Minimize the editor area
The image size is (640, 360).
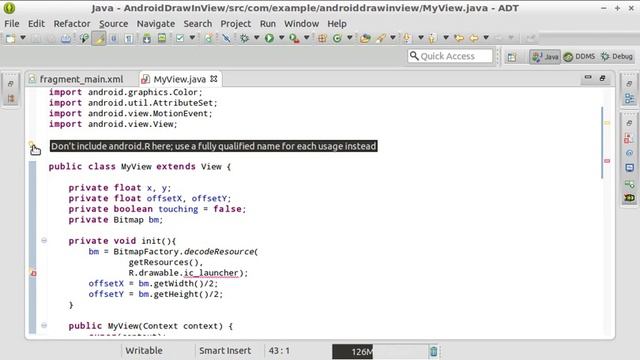[x=588, y=77]
